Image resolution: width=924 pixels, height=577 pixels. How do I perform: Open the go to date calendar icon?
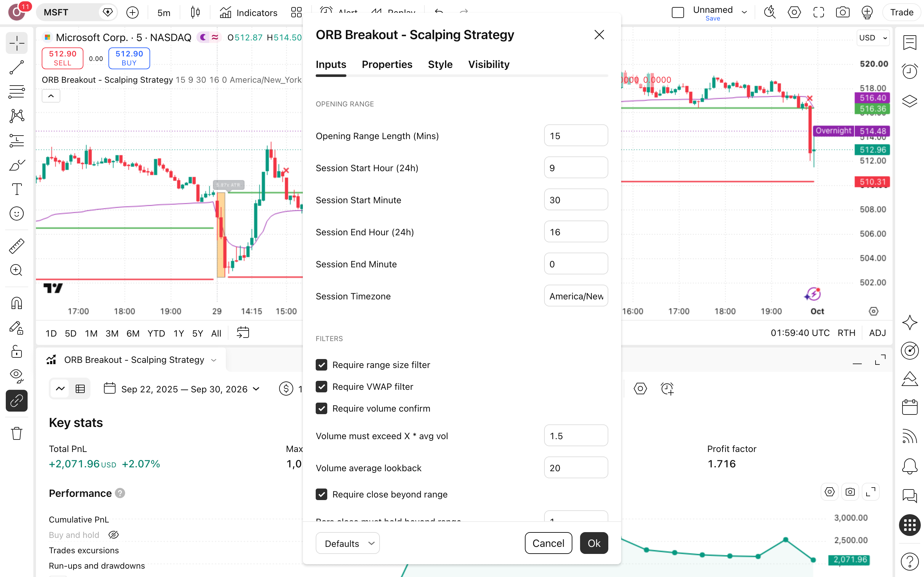point(243,332)
